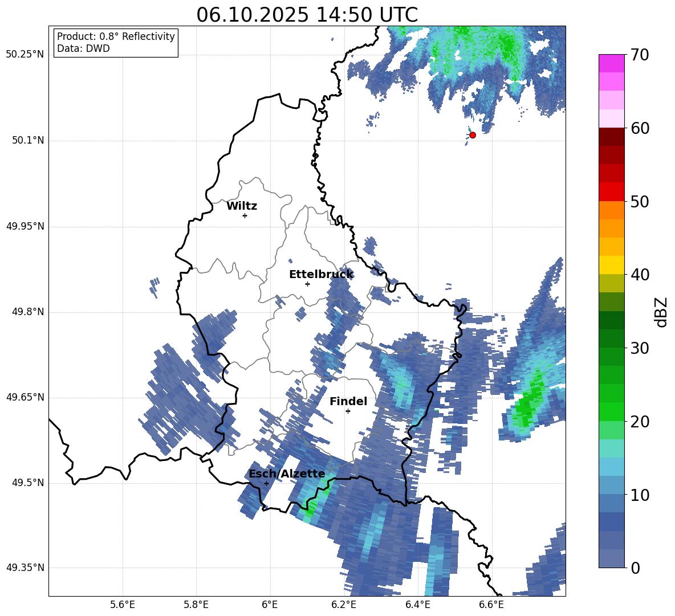Click the Esch/Alzette station cross marker
The image size is (675, 616).
pos(266,483)
